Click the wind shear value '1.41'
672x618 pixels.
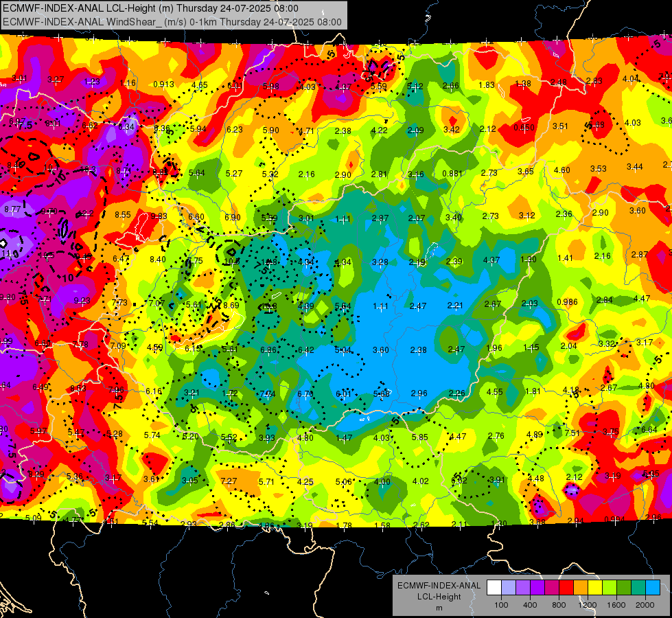566,257
